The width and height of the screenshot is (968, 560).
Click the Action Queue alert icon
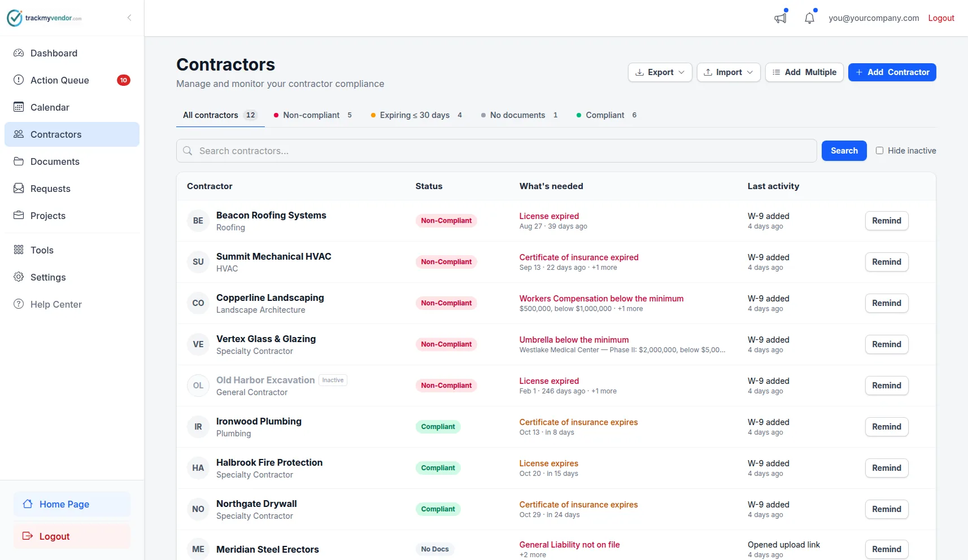click(19, 80)
